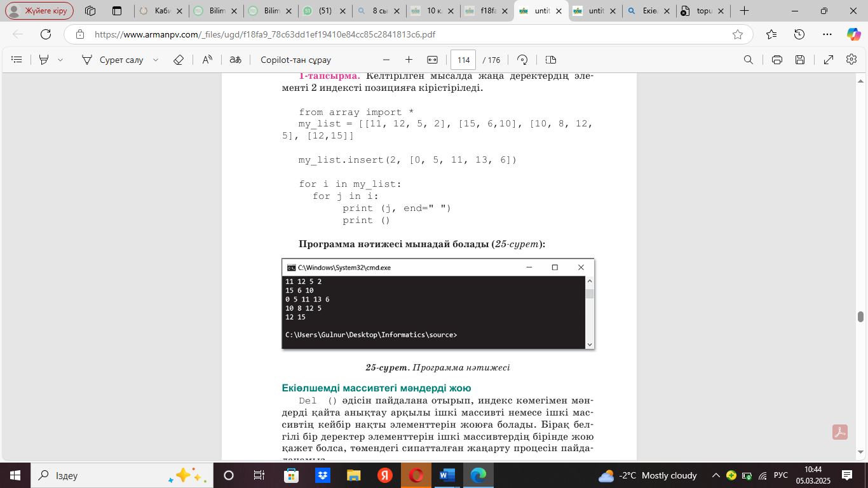Click the 'Жүйеге кіру' sign-in button

click(x=39, y=11)
